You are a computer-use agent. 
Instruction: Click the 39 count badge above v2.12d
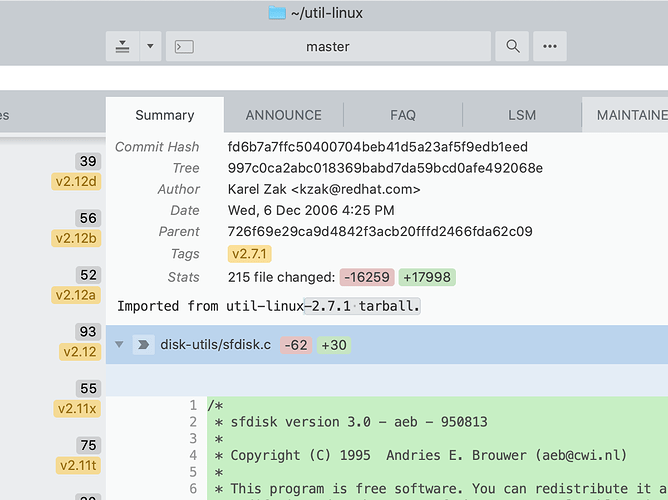(88, 161)
